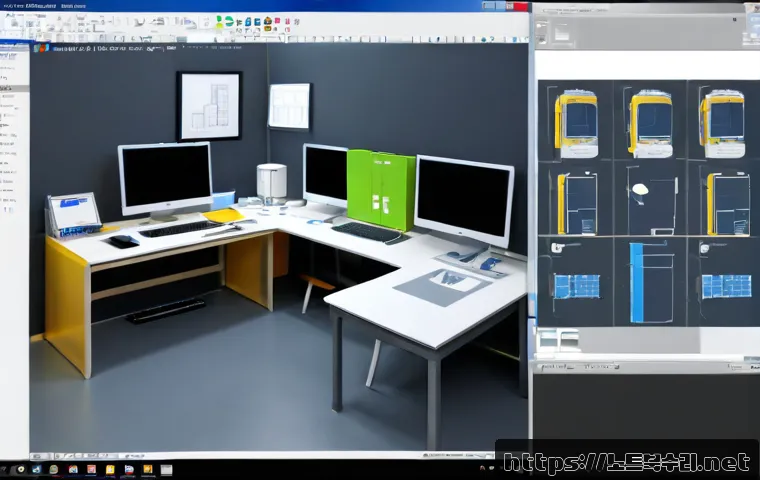Click the blue document icon in the toolbar
The height and width of the screenshot is (480, 760).
coord(257,22)
